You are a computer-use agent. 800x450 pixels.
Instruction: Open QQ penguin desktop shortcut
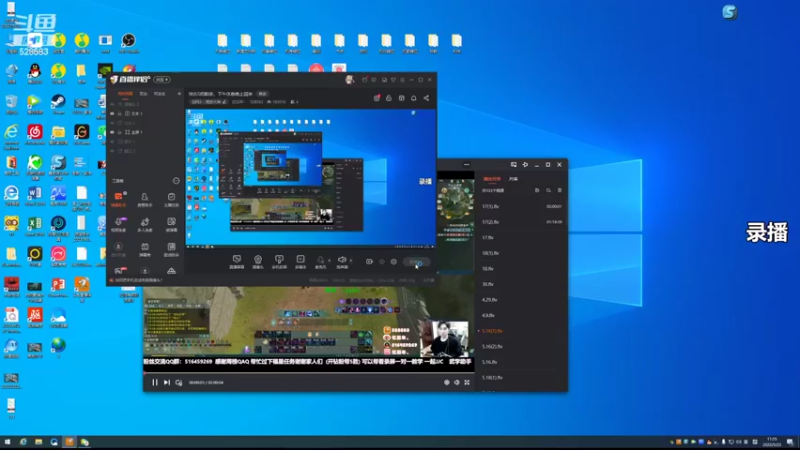coord(35,74)
